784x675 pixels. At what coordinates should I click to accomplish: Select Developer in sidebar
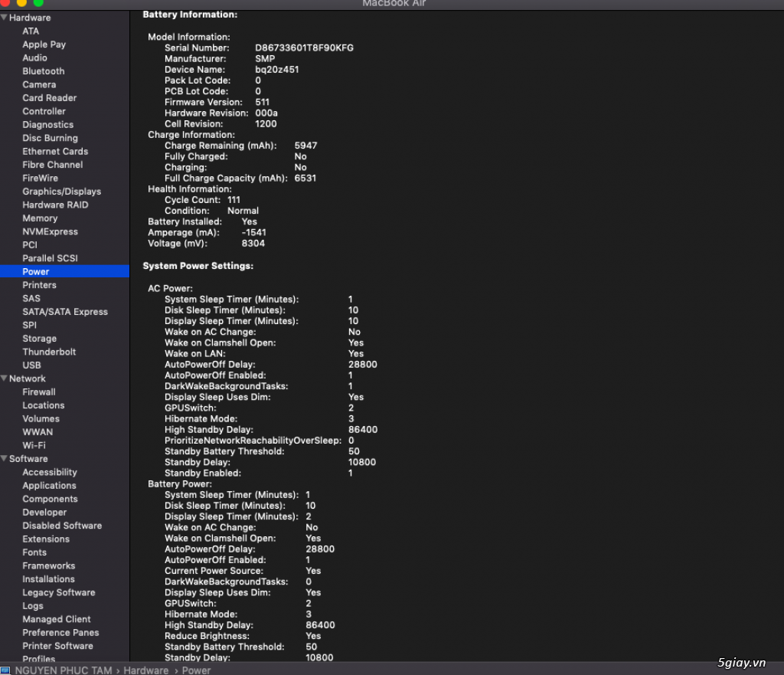pos(44,513)
